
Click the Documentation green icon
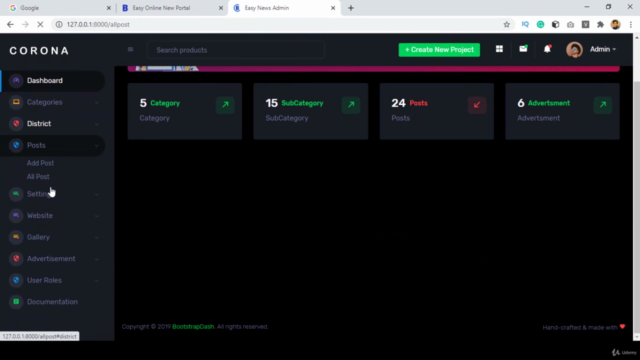[x=16, y=302]
